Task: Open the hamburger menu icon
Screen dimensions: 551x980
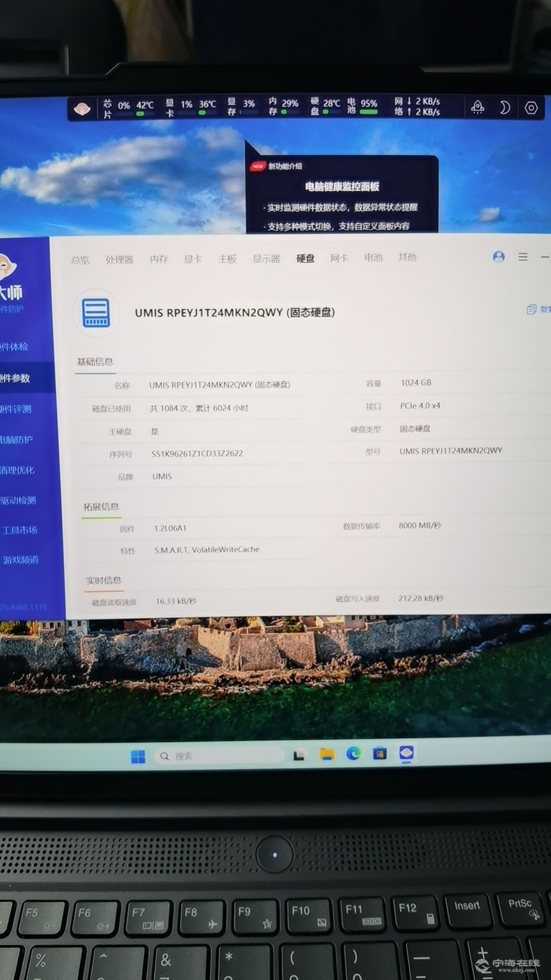Action: [x=522, y=257]
